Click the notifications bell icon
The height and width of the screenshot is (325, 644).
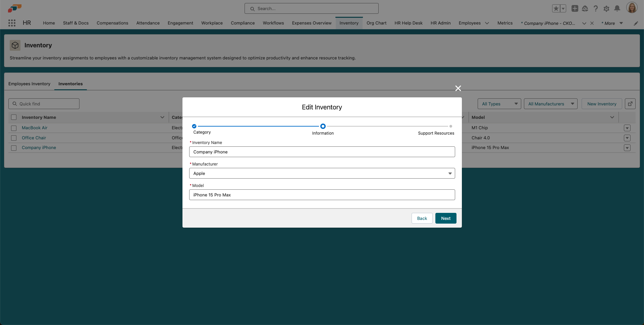617,8
